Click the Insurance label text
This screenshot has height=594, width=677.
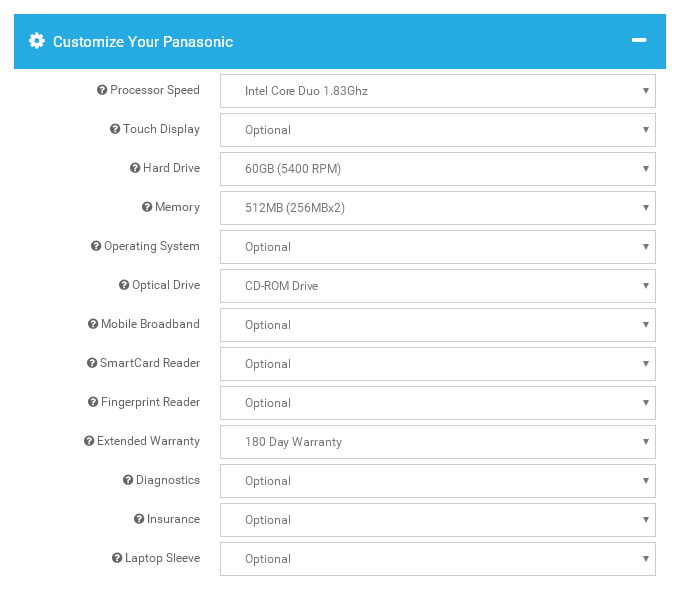tap(173, 519)
